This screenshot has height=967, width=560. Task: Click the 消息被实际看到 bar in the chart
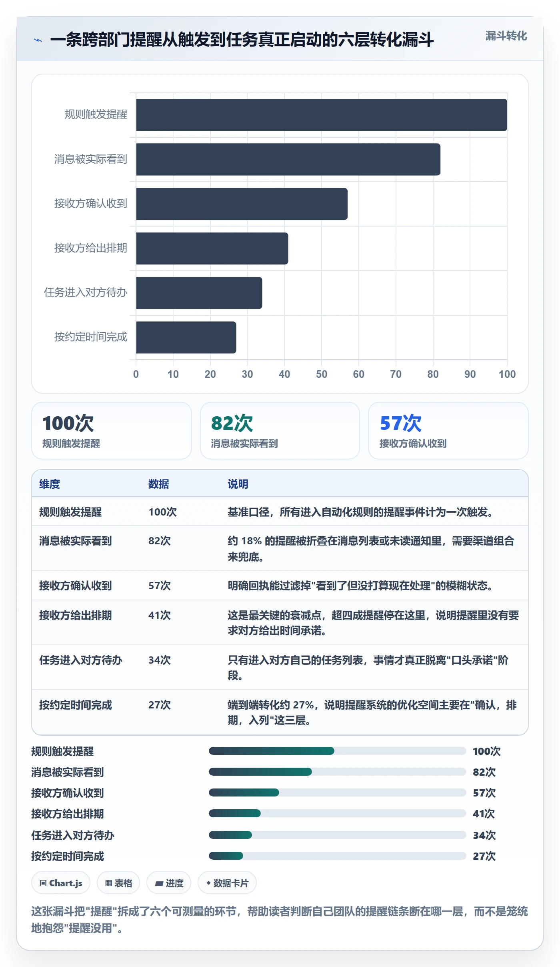point(288,159)
